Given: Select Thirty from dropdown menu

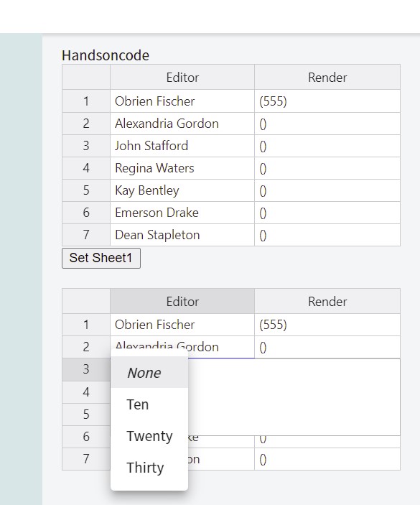Looking at the screenshot, I should pos(149,468).
